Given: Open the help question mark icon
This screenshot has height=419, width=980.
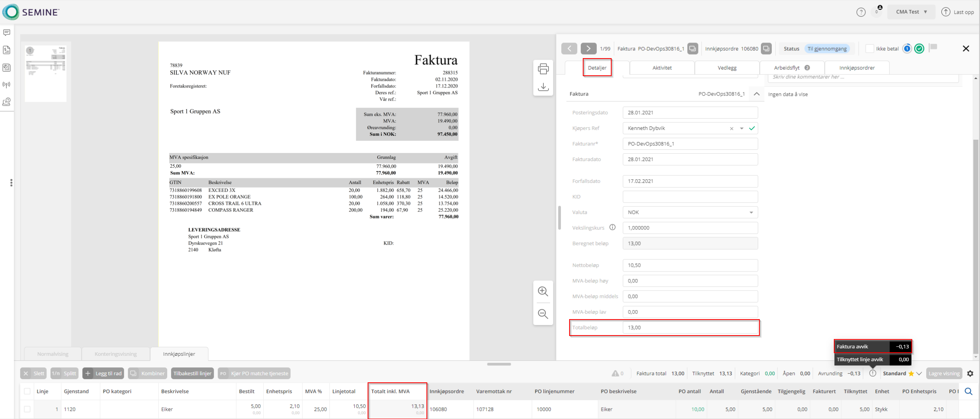Looking at the screenshot, I should 861,12.
